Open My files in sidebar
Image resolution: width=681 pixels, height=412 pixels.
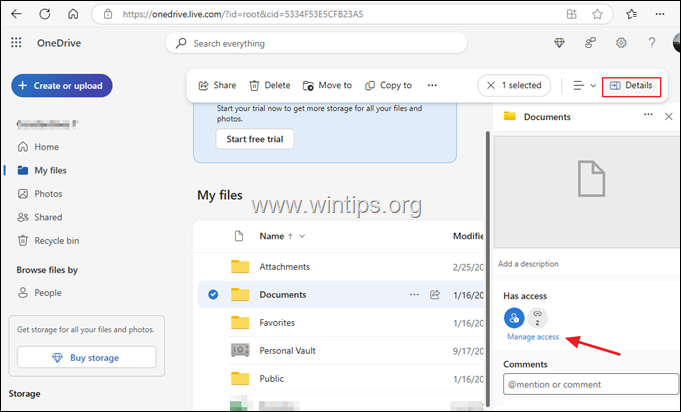pyautogui.click(x=42, y=170)
